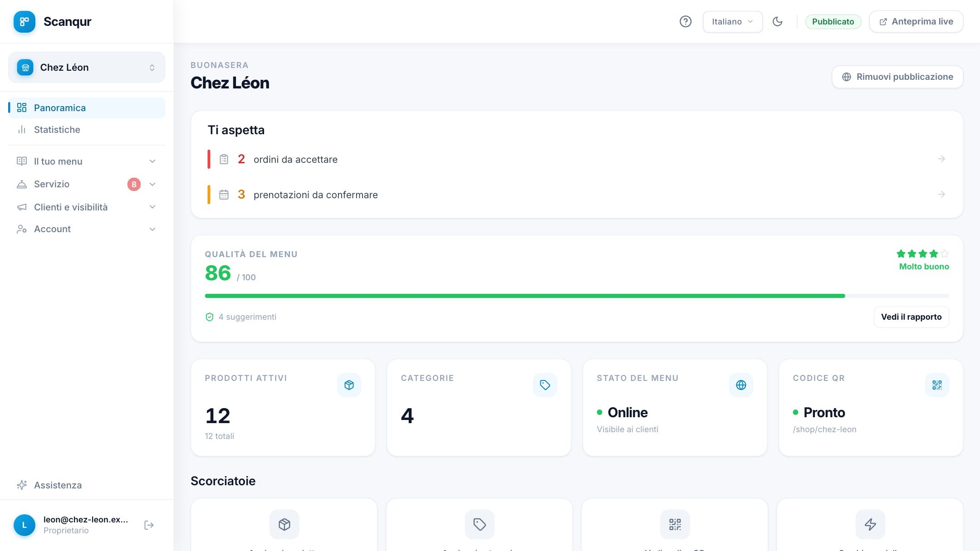The image size is (980, 551).
Task: Click the menu quality progress bar
Action: click(577, 296)
